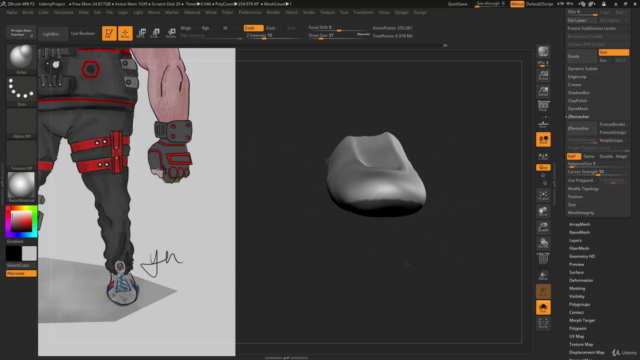Viewport: 640px width, 360px height.
Task: Select the Rotate transform tool icon
Action: tap(171, 33)
